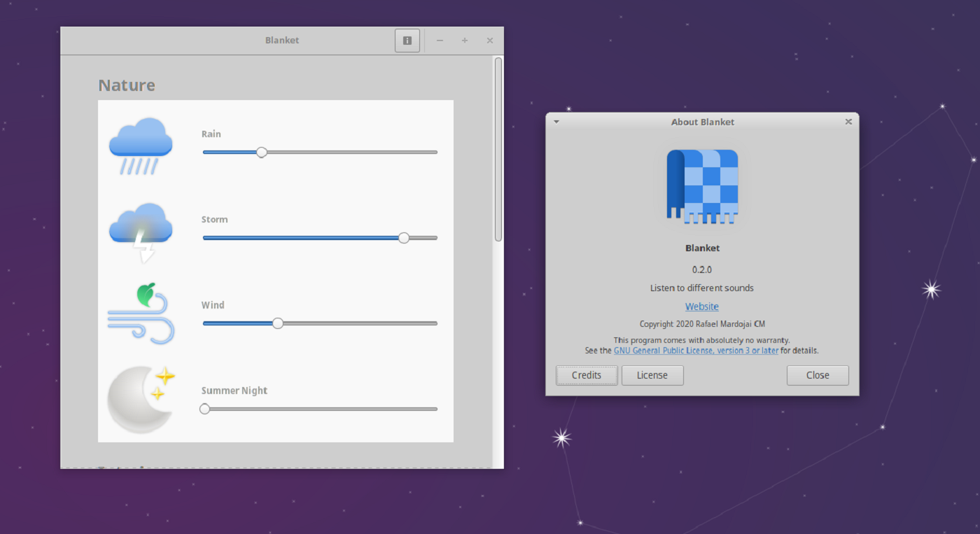
Task: Click the Blanket app logo image
Action: [702, 187]
